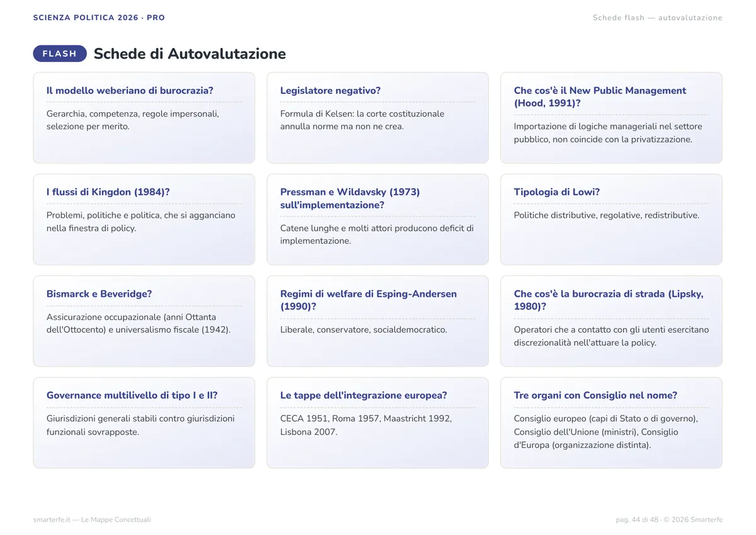Click the header text "SCIENZA POLITICA 2026 · PRO"
The height and width of the screenshot is (535, 756).
point(99,18)
